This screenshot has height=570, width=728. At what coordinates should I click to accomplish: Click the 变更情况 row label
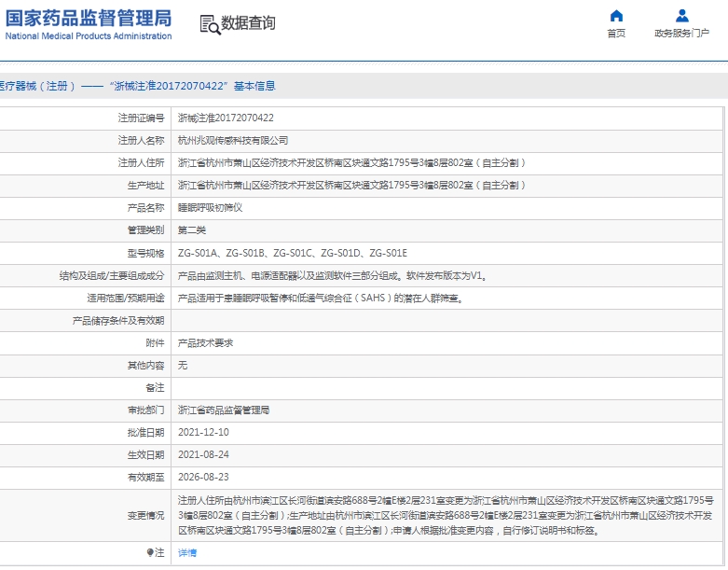145,515
